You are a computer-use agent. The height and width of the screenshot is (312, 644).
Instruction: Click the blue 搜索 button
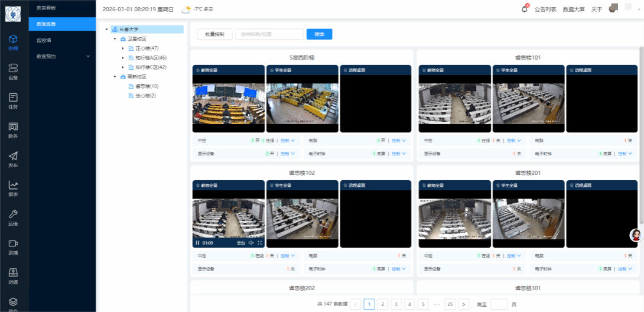click(319, 34)
